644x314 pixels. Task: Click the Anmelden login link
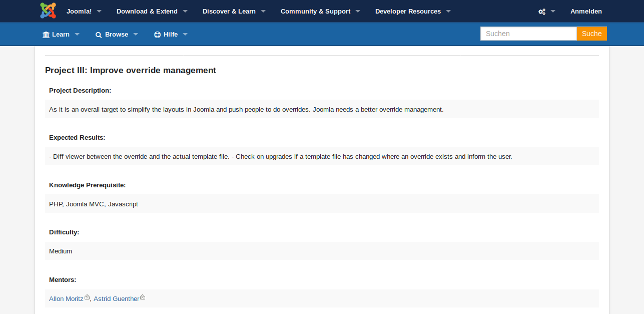click(586, 11)
